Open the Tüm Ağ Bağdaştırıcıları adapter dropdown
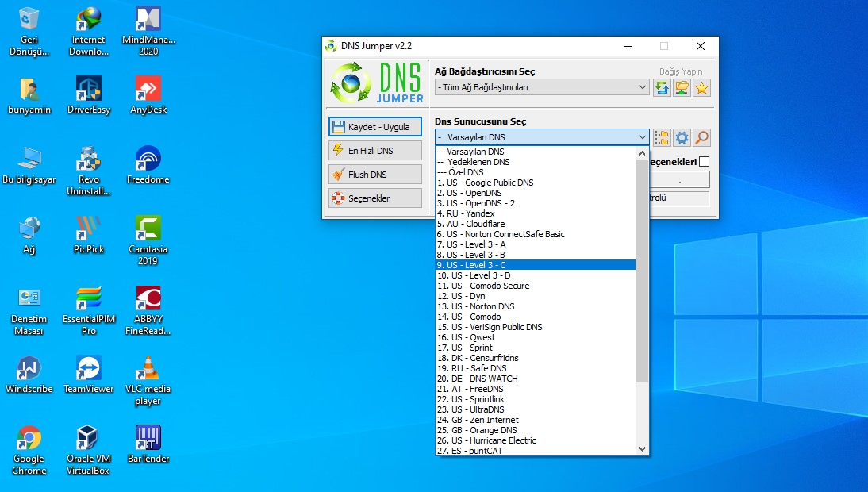The width and height of the screenshot is (868, 492). coord(542,86)
